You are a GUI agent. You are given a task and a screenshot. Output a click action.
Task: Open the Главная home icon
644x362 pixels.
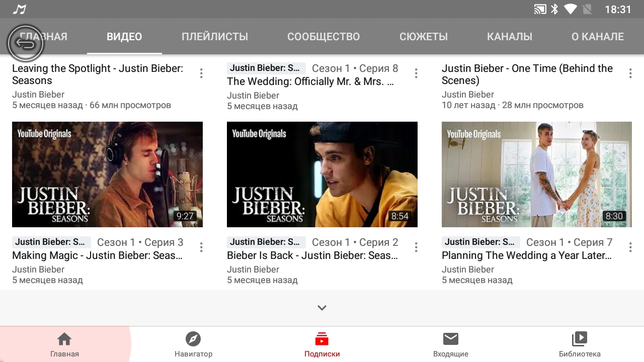pyautogui.click(x=64, y=340)
